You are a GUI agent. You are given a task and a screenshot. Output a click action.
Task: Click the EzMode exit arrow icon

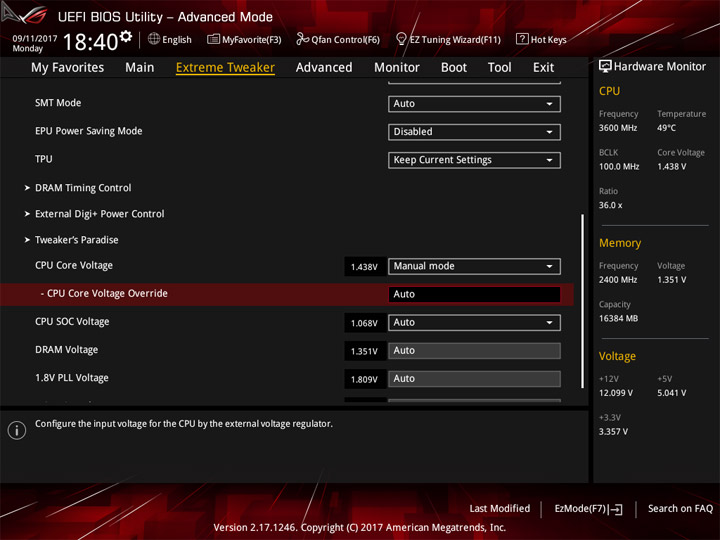click(x=617, y=509)
